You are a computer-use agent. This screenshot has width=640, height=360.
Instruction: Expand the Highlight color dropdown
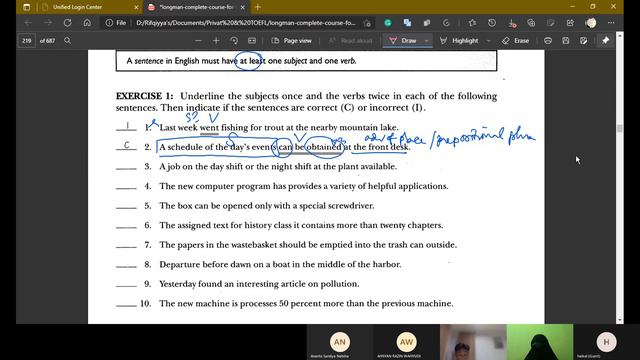(x=489, y=40)
